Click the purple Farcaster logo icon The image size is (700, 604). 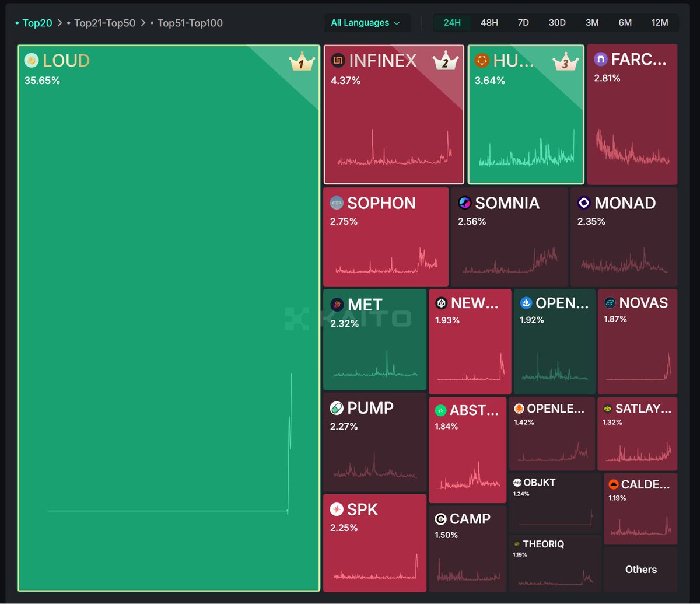tap(600, 60)
